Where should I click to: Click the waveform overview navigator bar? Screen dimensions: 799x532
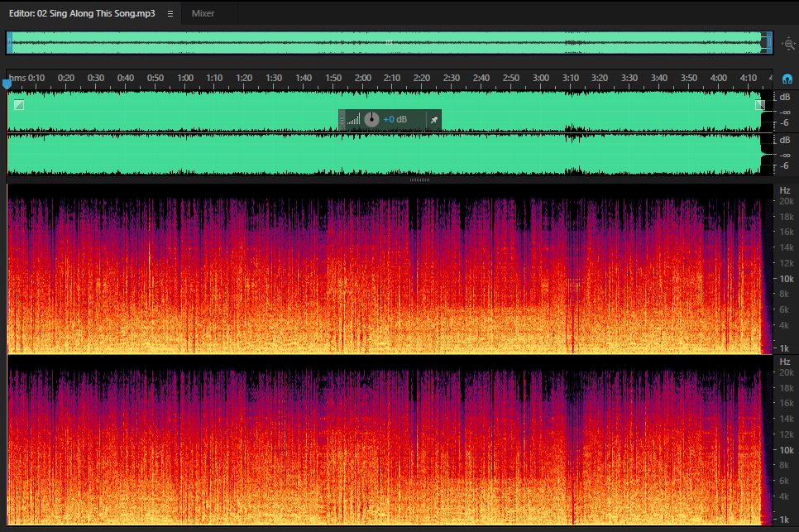tap(390, 43)
